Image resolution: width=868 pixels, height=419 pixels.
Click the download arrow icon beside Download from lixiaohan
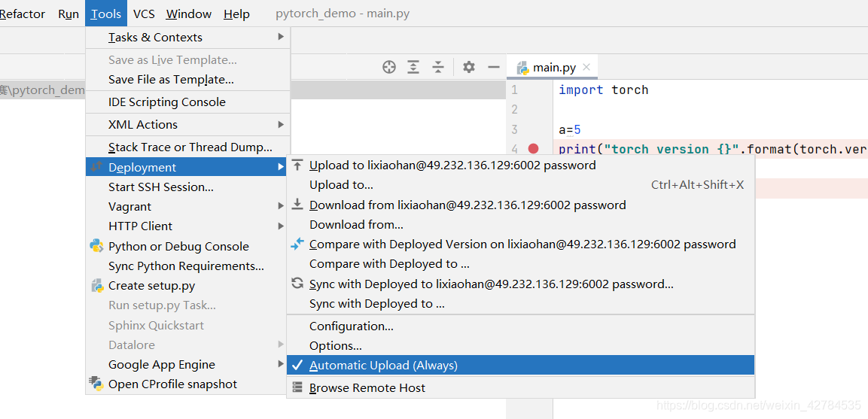[x=298, y=205]
